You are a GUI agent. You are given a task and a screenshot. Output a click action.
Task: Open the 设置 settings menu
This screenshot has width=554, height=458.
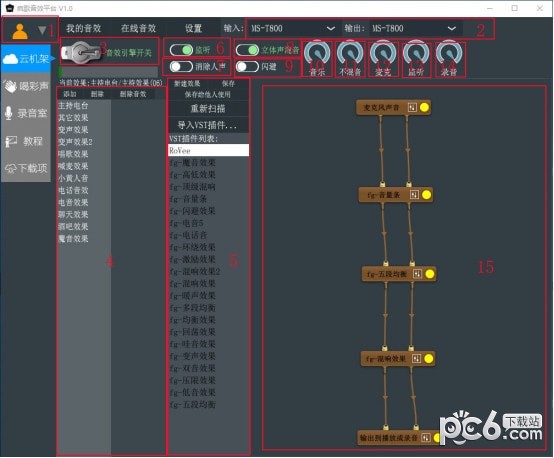193,28
